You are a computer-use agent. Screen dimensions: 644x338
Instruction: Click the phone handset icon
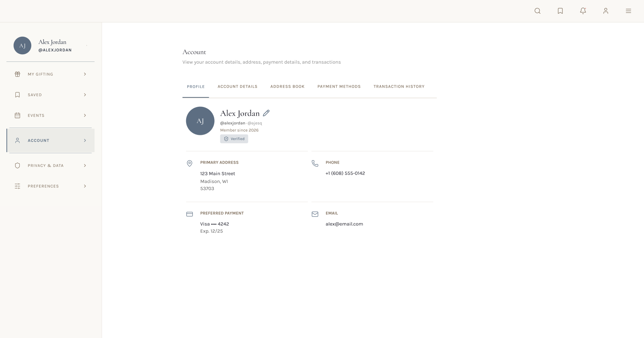[x=315, y=163]
